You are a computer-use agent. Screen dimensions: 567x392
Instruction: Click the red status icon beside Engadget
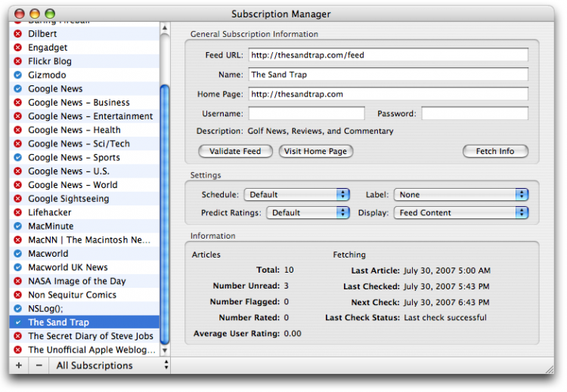tap(17, 48)
